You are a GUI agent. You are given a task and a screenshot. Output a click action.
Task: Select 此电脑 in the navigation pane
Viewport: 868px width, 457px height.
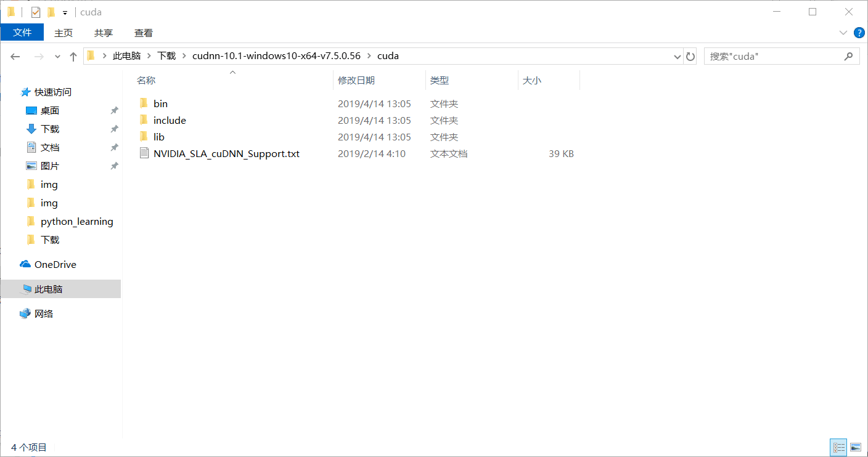(60, 289)
